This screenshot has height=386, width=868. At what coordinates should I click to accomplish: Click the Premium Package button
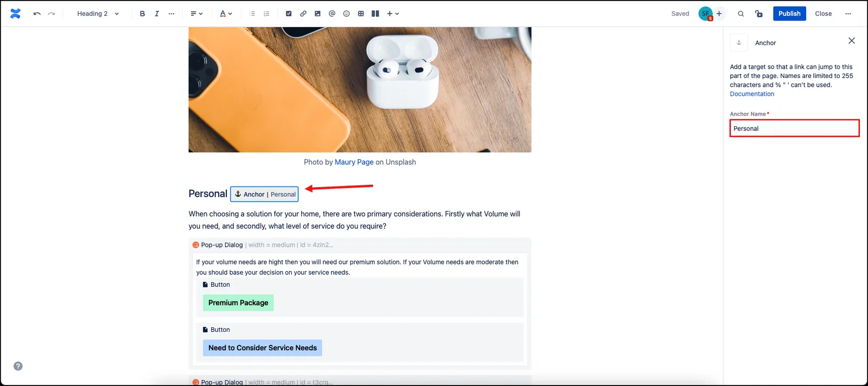(238, 303)
